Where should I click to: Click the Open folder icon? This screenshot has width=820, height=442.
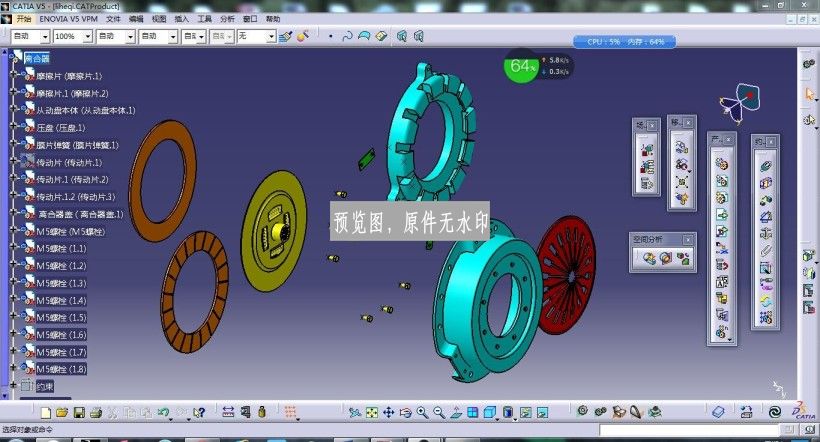(62, 413)
